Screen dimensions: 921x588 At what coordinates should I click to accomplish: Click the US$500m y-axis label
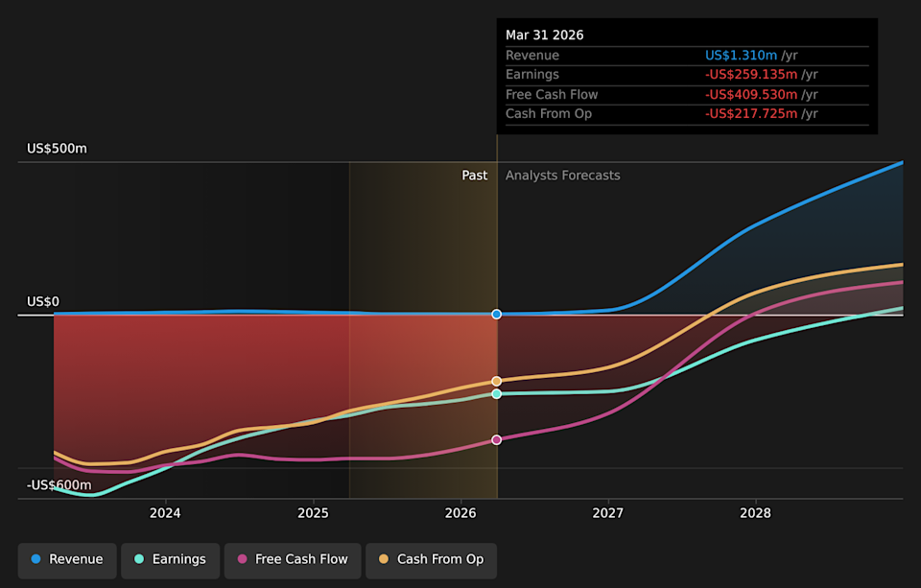[57, 149]
